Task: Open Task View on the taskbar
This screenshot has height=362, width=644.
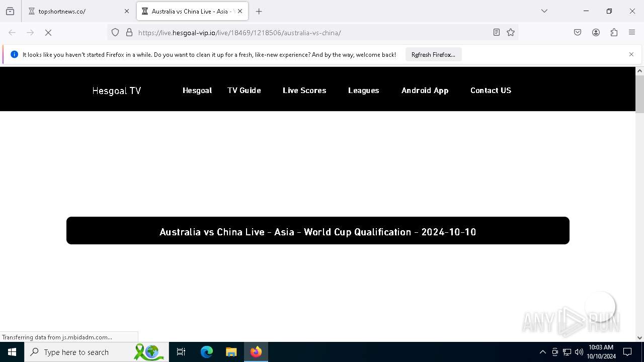Action: click(181, 352)
